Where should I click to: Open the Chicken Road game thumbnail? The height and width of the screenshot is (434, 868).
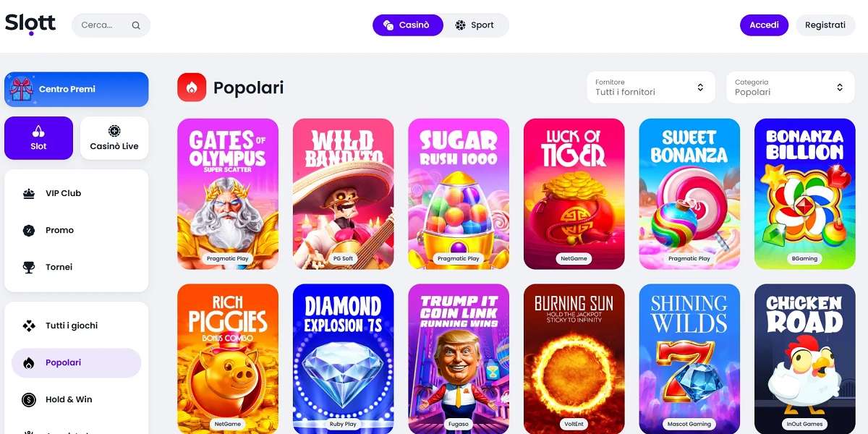coord(804,359)
